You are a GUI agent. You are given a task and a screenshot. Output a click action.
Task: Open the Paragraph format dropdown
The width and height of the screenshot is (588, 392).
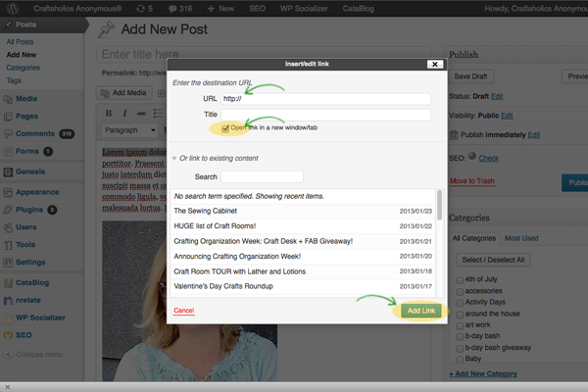coord(129,129)
